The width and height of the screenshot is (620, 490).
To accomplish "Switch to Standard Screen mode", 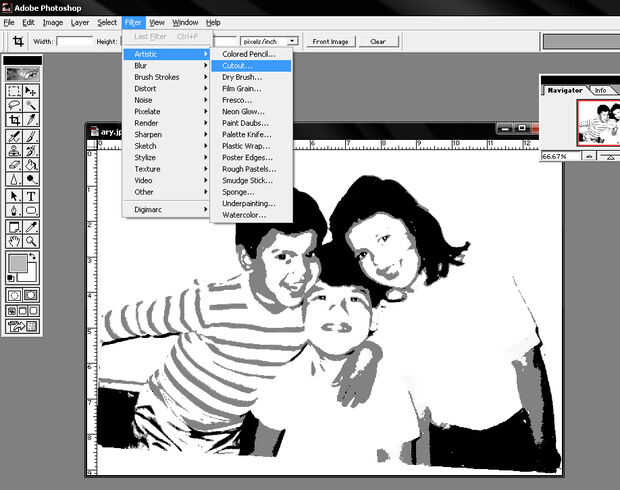I will [12, 311].
